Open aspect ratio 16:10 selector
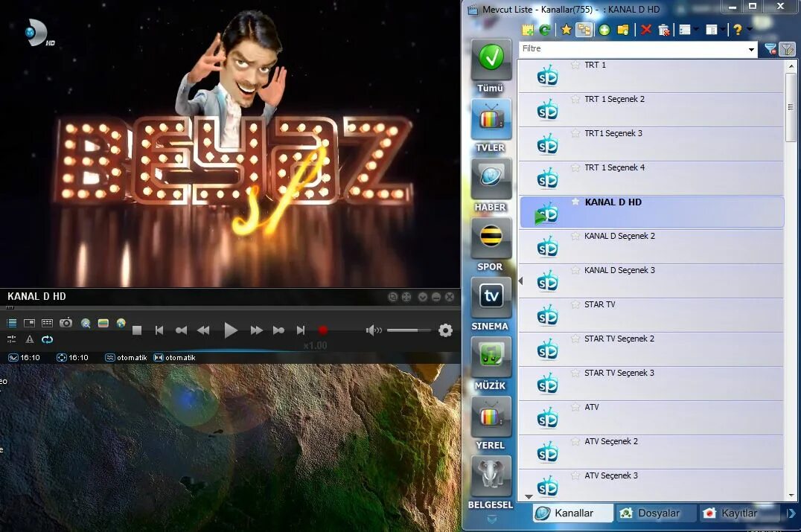Screen dimensions: 801x532 tap(24, 357)
